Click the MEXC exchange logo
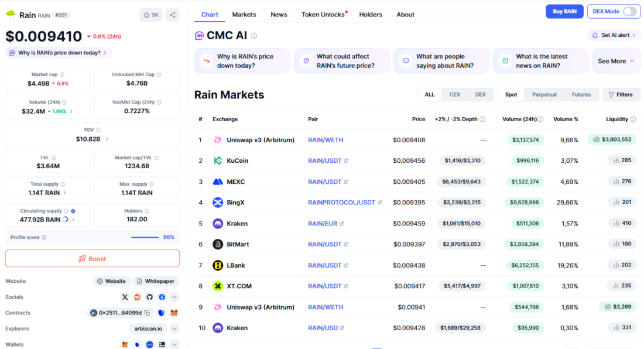Screen dimensions: 644x349 tap(218, 182)
